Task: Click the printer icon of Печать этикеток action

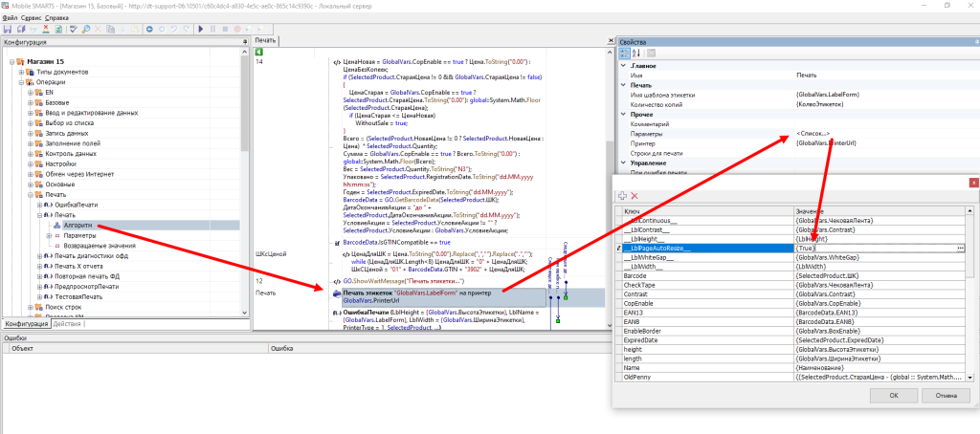Action: point(336,293)
